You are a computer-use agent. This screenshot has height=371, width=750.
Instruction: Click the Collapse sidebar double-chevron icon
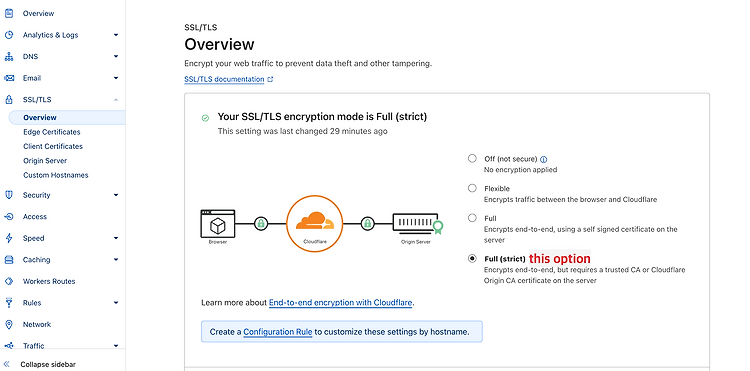tap(7, 364)
